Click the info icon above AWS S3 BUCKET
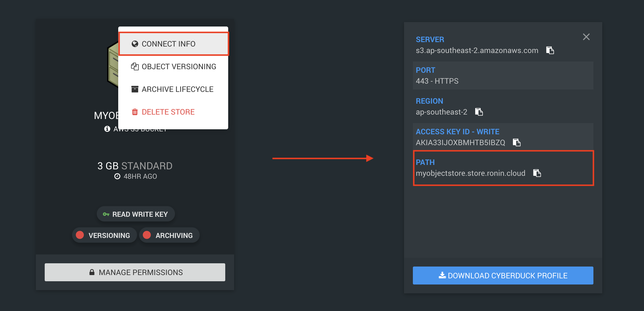 (x=107, y=129)
